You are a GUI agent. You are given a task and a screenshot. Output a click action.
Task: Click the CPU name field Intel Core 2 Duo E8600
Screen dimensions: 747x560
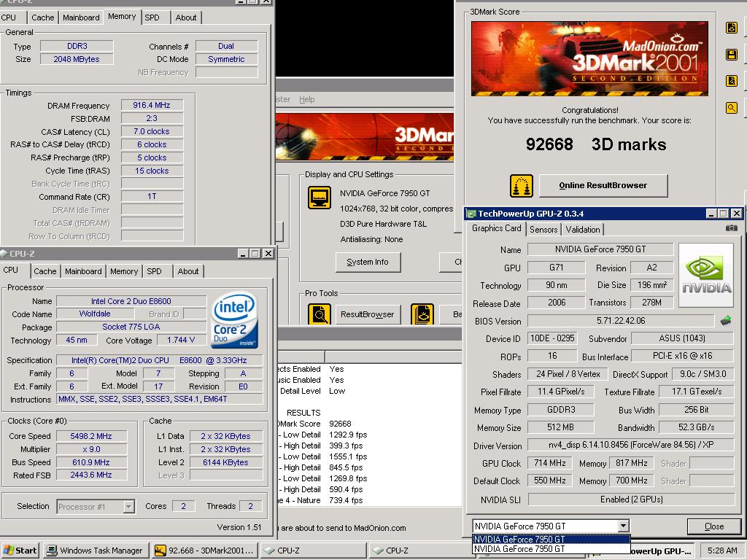tap(131, 301)
